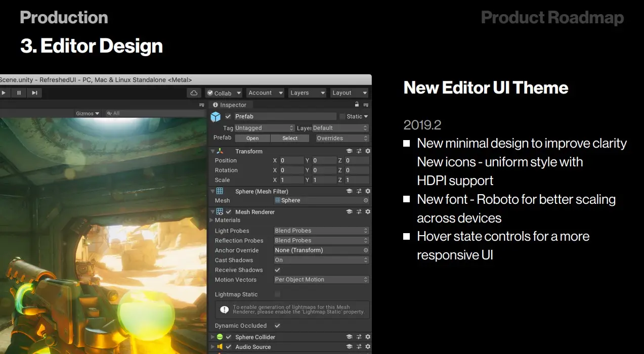The height and width of the screenshot is (354, 644).
Task: Disable the Sphere Collider enabled checkbox
Action: (x=229, y=337)
